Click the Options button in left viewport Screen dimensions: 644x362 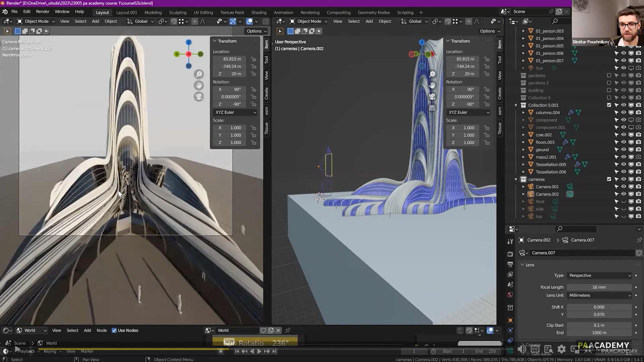coord(257,31)
